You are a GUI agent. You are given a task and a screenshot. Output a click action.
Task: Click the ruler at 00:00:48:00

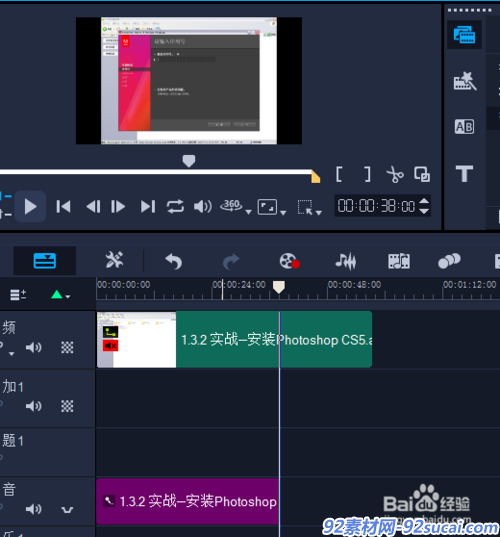pos(354,285)
